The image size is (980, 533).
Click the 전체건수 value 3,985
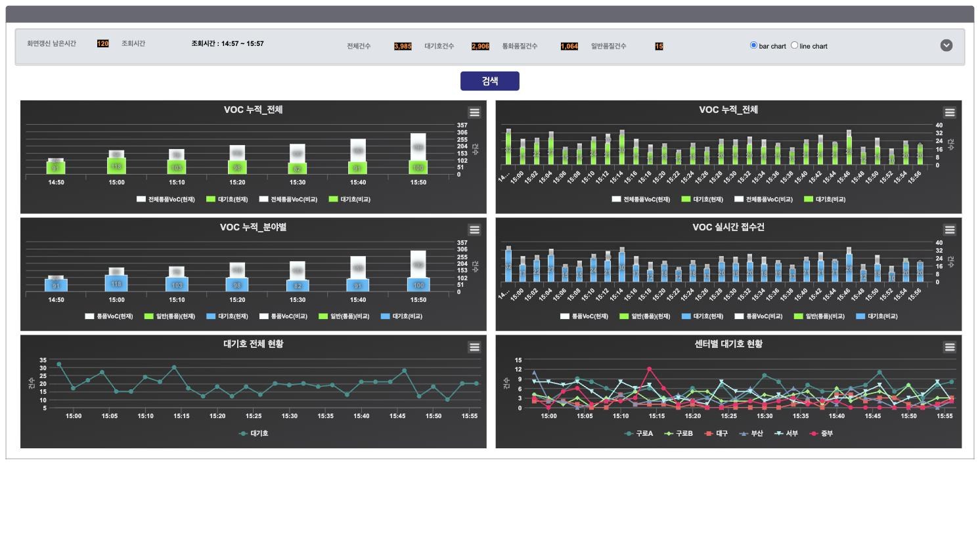(403, 46)
